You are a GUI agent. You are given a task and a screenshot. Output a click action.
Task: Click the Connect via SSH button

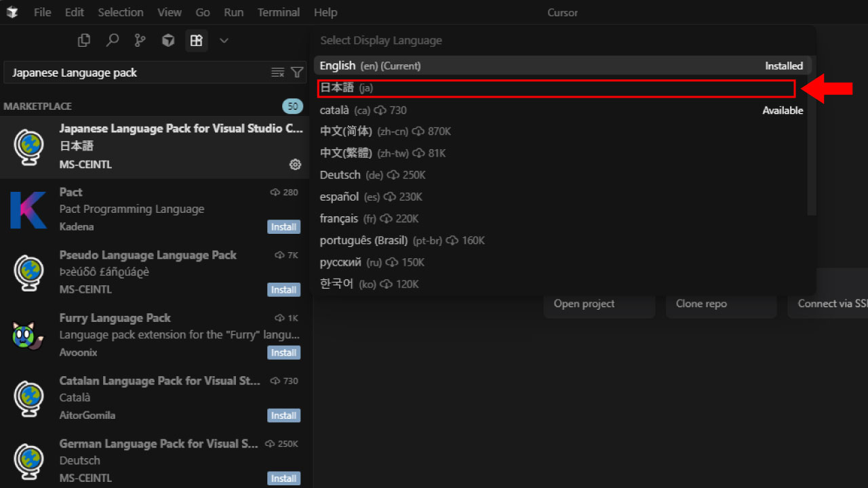pyautogui.click(x=828, y=304)
